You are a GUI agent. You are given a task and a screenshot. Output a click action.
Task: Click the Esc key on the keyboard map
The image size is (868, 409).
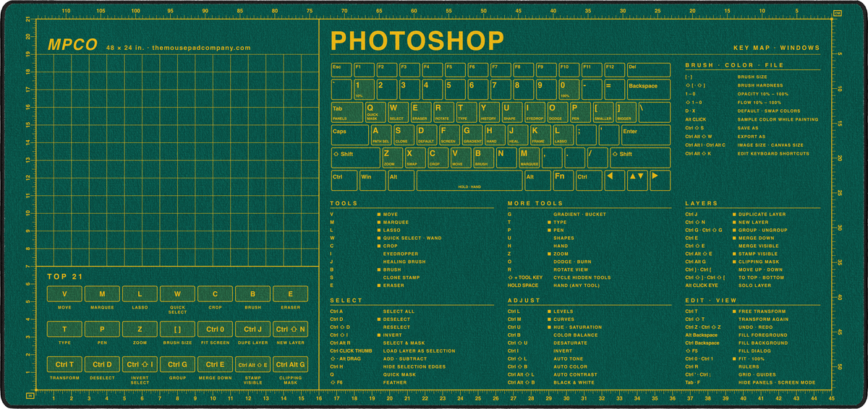[341, 71]
